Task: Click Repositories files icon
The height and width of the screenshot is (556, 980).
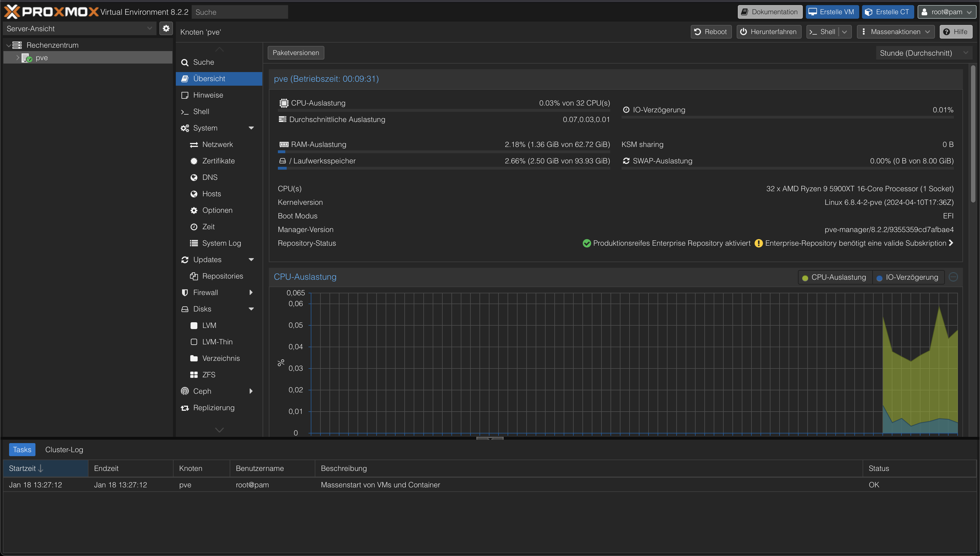Action: tap(194, 276)
